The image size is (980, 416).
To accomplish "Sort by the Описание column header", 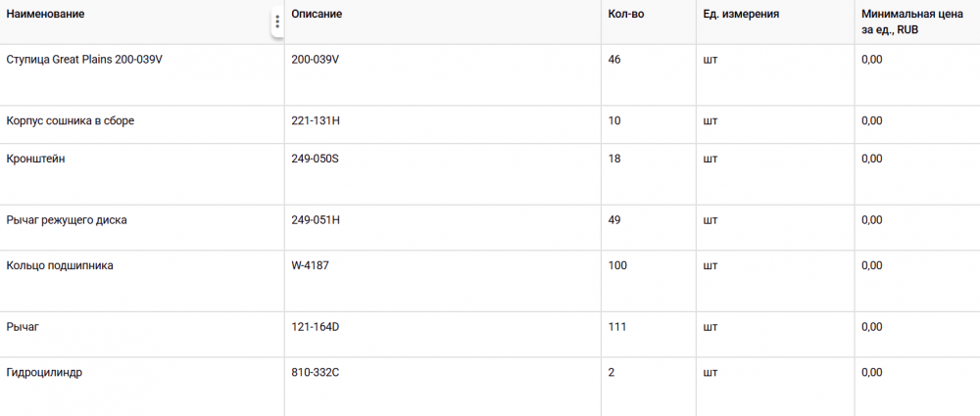I will click(x=317, y=15).
